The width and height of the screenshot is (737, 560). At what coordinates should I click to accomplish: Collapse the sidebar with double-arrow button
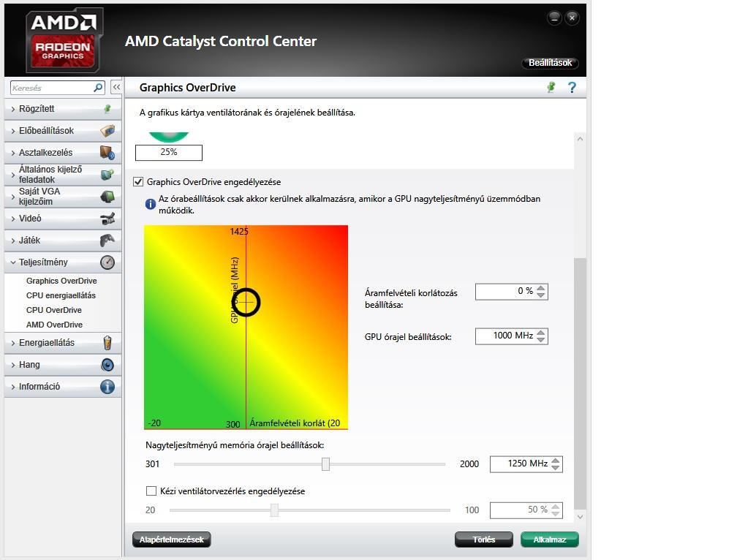pos(116,88)
